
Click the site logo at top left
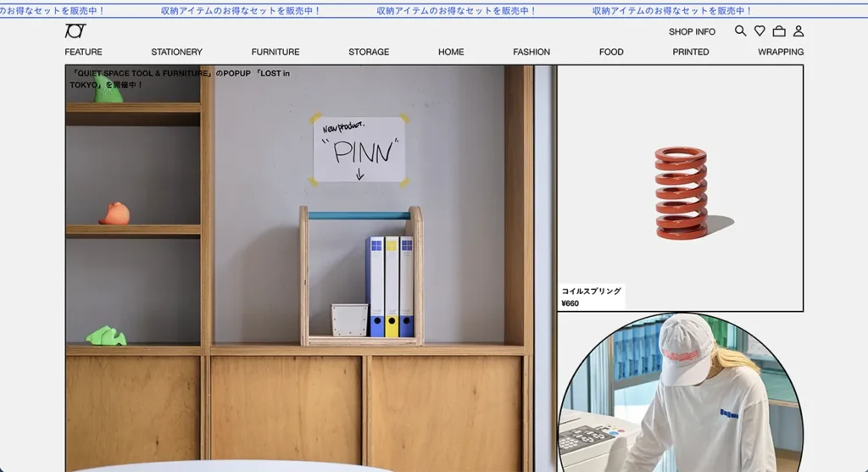pyautogui.click(x=75, y=31)
